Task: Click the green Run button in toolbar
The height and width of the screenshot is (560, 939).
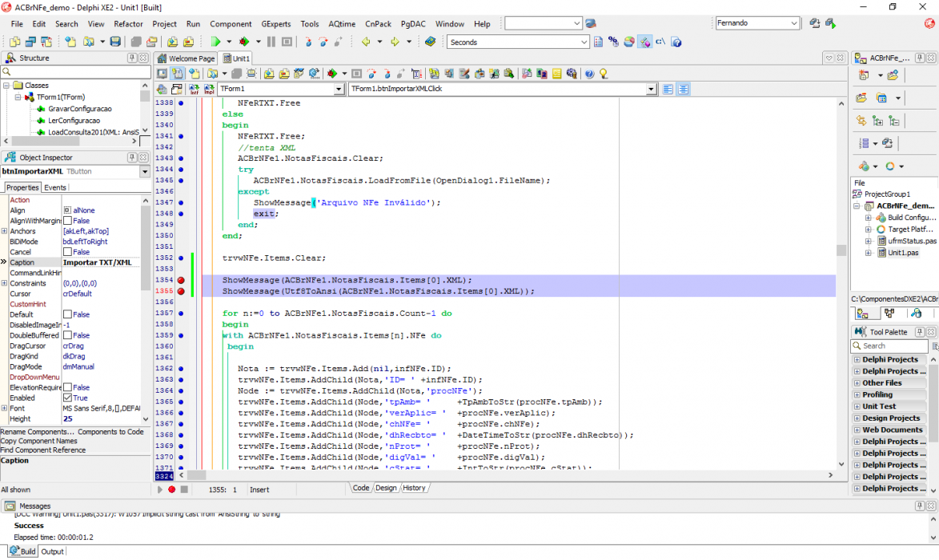Action: (215, 42)
